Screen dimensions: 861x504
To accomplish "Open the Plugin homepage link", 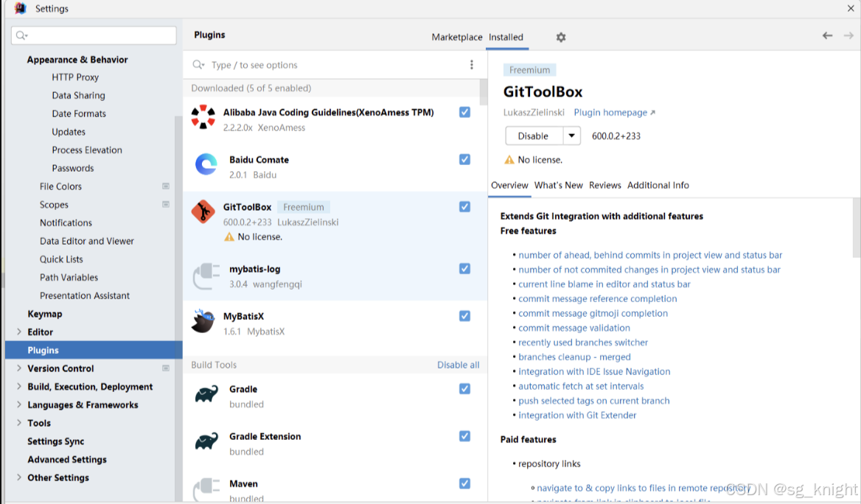I will click(x=615, y=112).
